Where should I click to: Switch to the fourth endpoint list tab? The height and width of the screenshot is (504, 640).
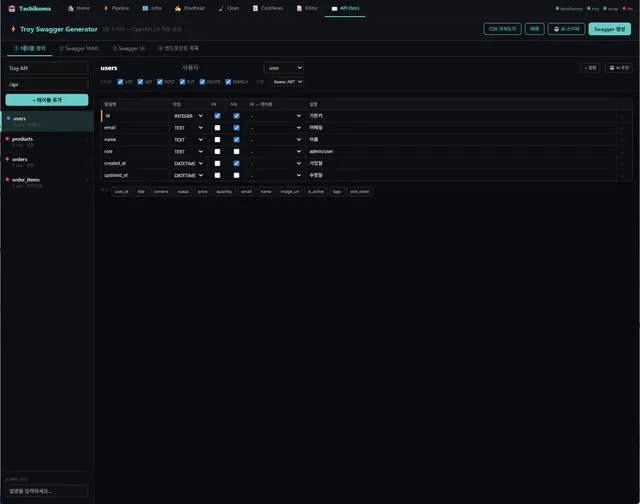tap(178, 48)
